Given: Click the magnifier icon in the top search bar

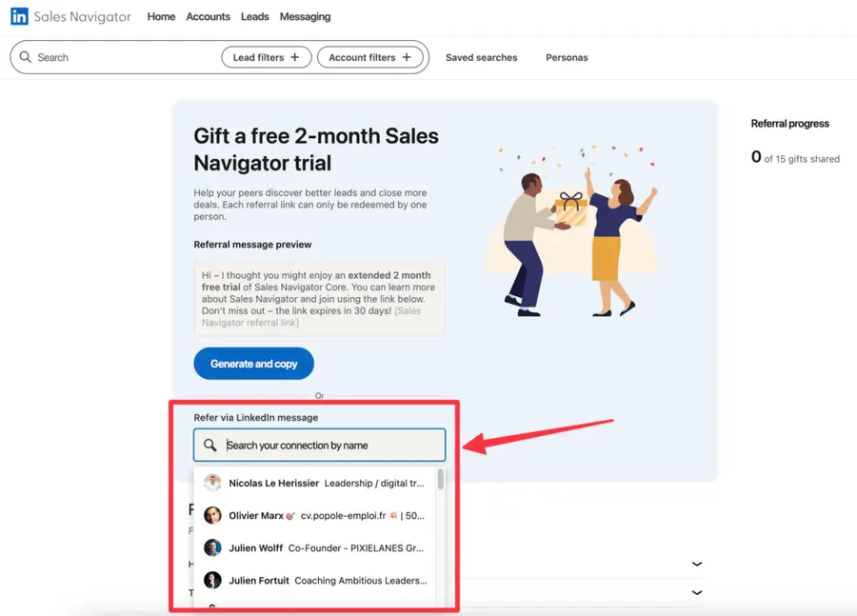Looking at the screenshot, I should pyautogui.click(x=25, y=57).
